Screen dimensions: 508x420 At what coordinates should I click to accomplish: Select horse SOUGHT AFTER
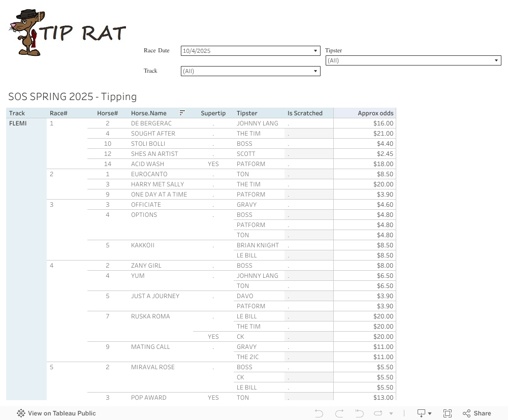pyautogui.click(x=153, y=134)
